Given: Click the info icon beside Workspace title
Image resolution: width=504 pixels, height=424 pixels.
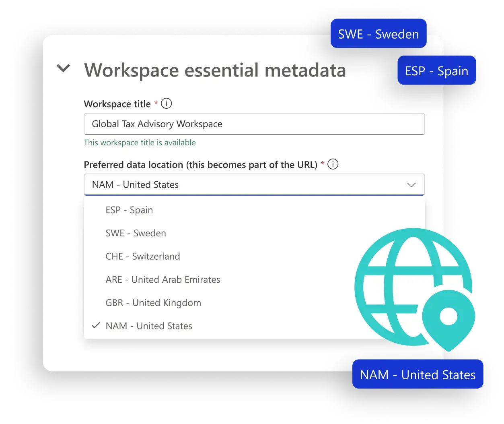Looking at the screenshot, I should (x=166, y=103).
